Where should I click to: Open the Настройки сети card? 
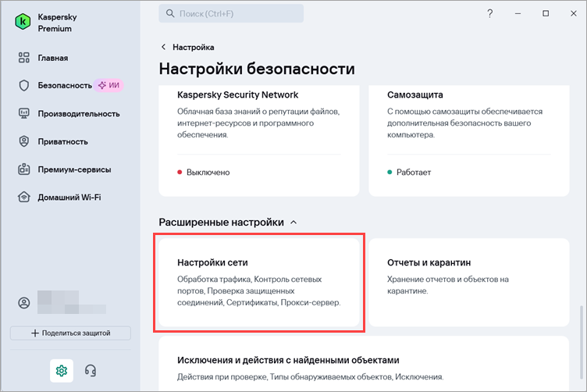click(x=259, y=283)
